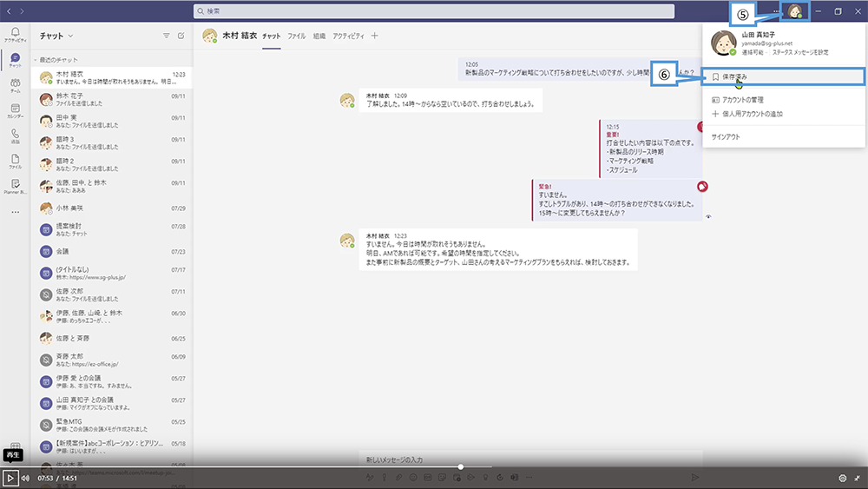This screenshot has width=868, height=489.
Task: Seek using the video progress slider handle
Action: click(x=461, y=466)
